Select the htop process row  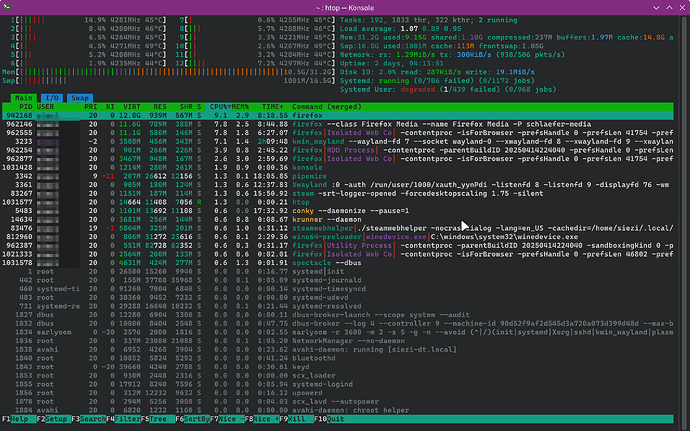click(338, 202)
